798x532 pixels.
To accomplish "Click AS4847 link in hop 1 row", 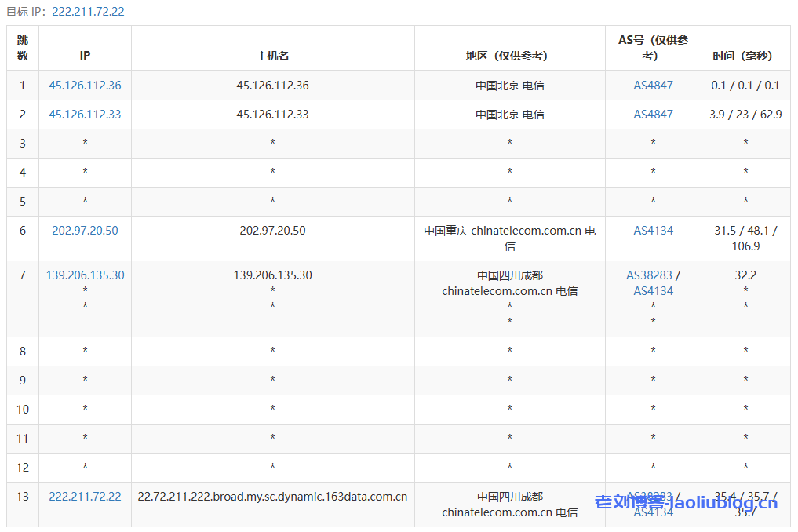I will click(x=653, y=86).
